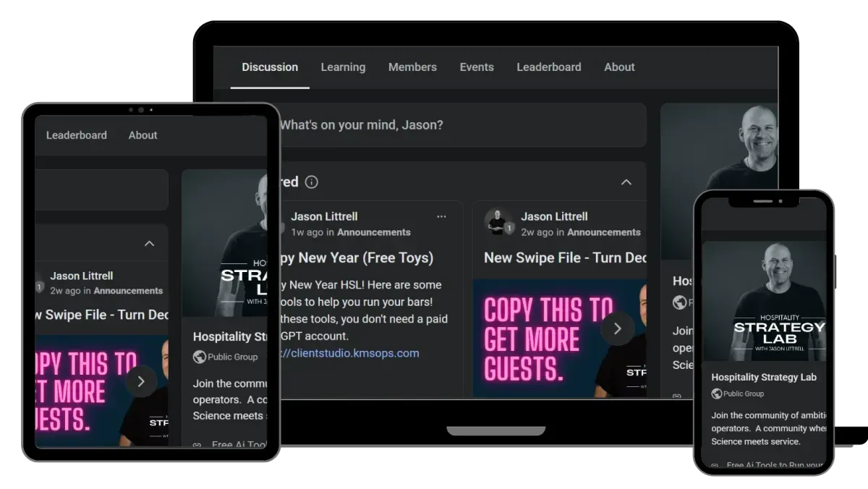Click the Public Group globe icon on phone
The image size is (868, 489).
coord(717,394)
